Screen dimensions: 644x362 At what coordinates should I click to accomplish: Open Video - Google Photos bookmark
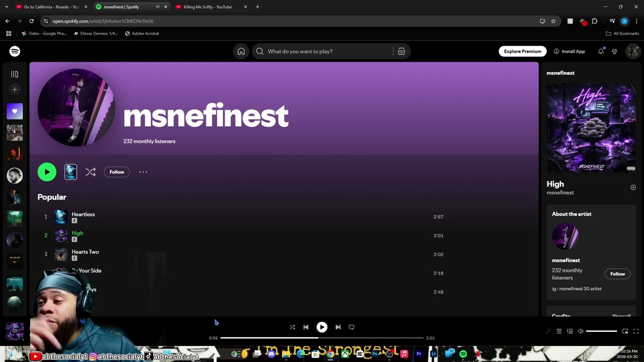coord(44,34)
